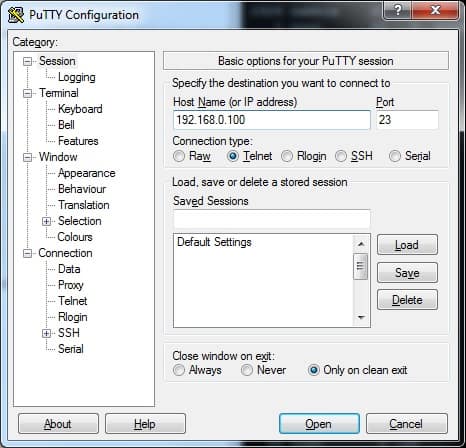
Task: Choose SSH connection type radio button
Action: pos(341,156)
